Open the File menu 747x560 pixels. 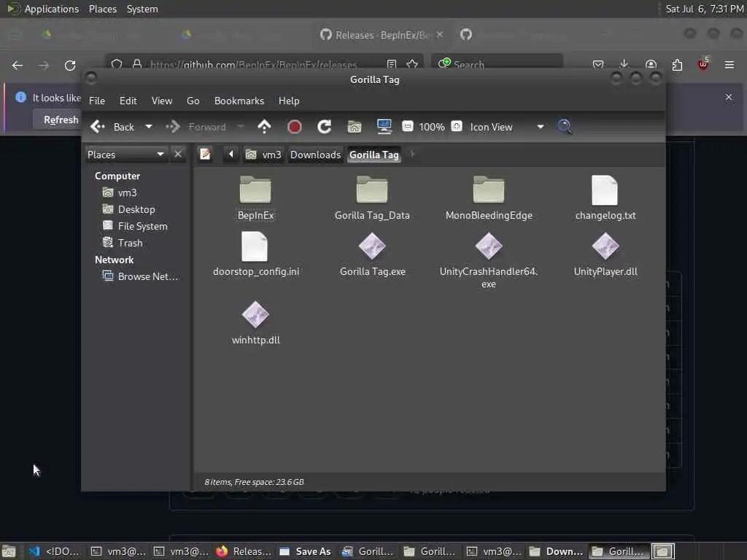point(97,101)
